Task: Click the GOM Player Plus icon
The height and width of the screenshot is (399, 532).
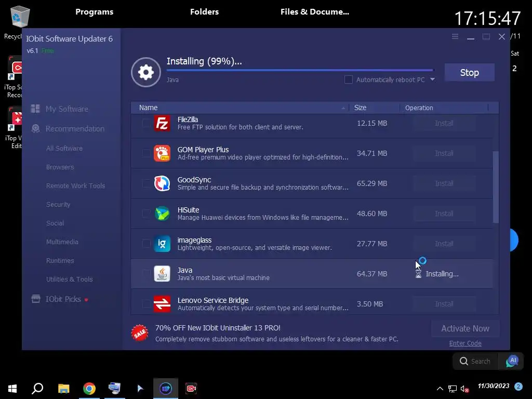Action: click(x=162, y=153)
